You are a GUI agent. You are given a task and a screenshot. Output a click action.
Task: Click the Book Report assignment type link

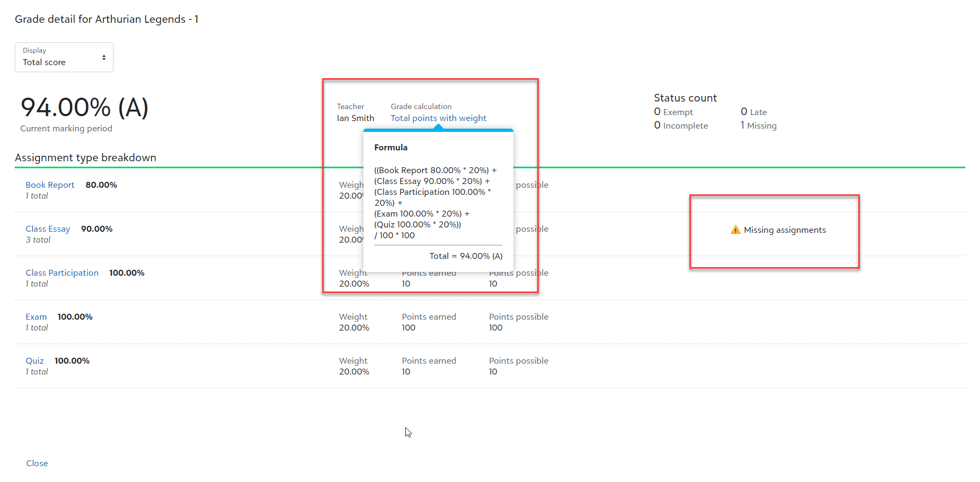click(x=50, y=185)
